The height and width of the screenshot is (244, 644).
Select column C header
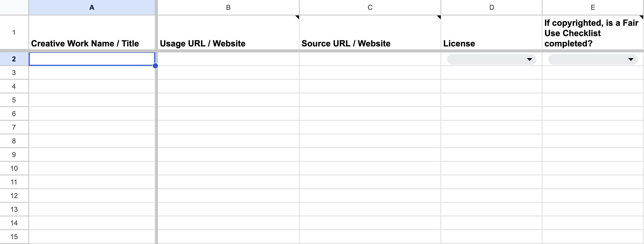click(370, 7)
